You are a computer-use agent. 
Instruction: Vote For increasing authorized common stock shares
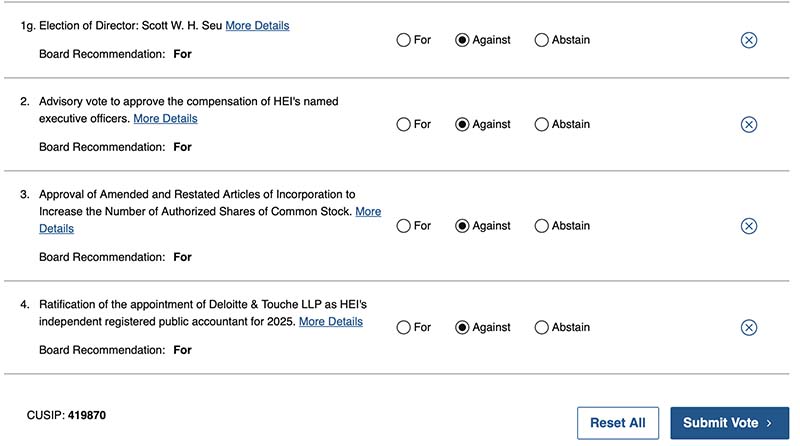(x=404, y=226)
